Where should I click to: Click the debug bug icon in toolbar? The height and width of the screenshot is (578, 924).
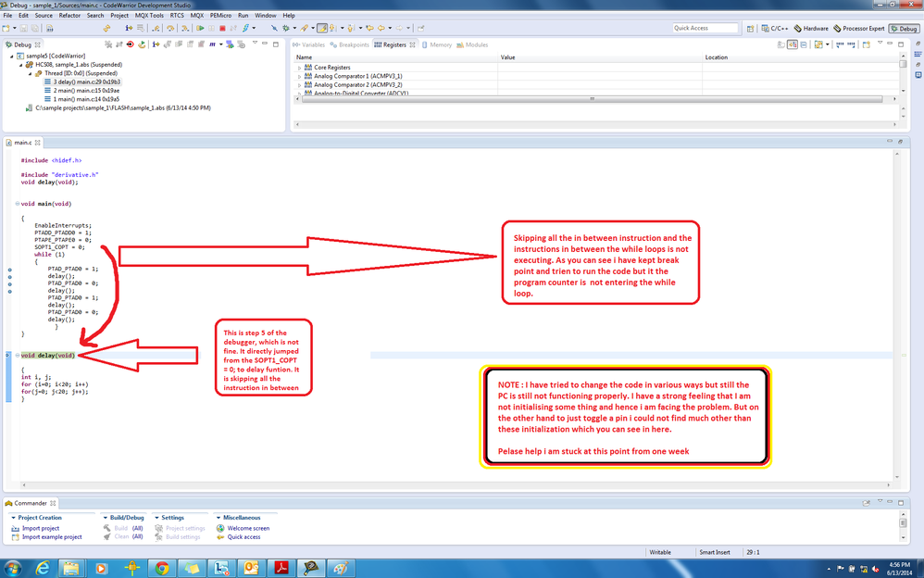(x=285, y=28)
